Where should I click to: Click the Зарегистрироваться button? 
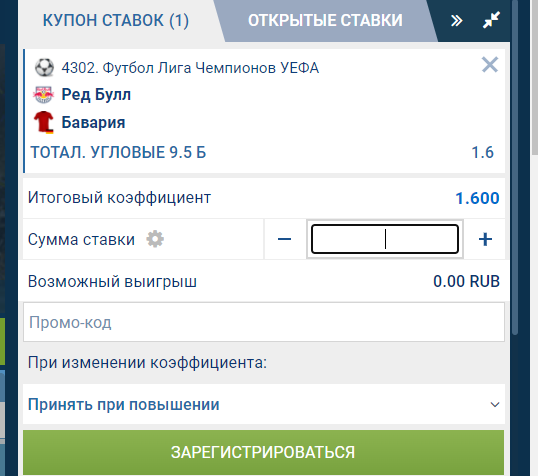pos(264,452)
